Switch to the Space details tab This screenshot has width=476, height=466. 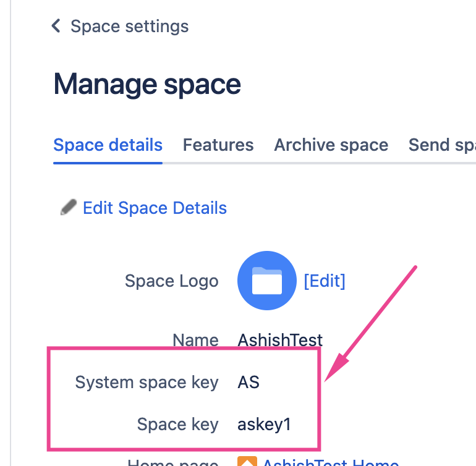coord(108,145)
